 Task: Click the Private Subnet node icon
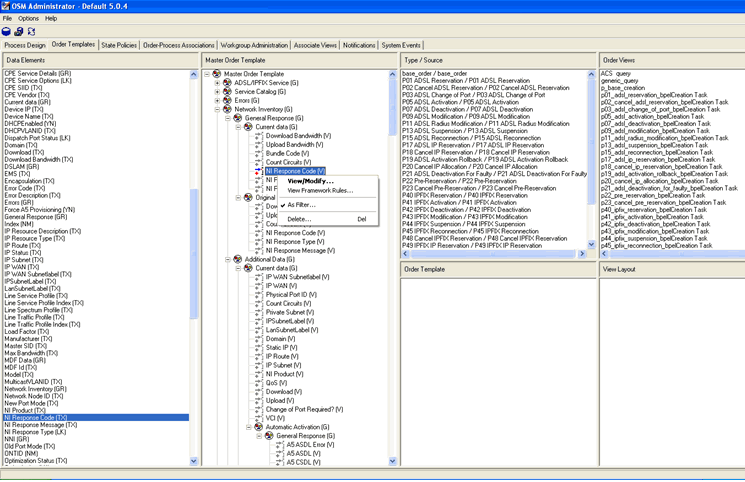(x=258, y=312)
